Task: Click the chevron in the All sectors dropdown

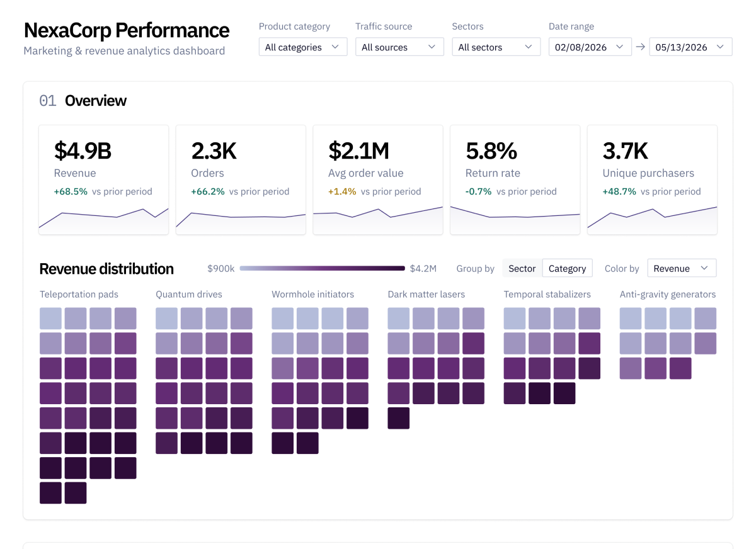Action: pos(529,47)
